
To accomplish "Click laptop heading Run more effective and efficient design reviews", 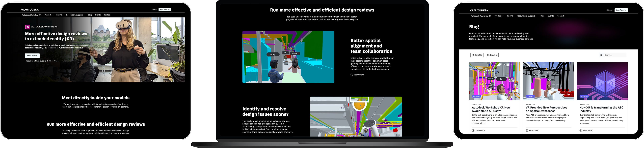I will [322, 10].
